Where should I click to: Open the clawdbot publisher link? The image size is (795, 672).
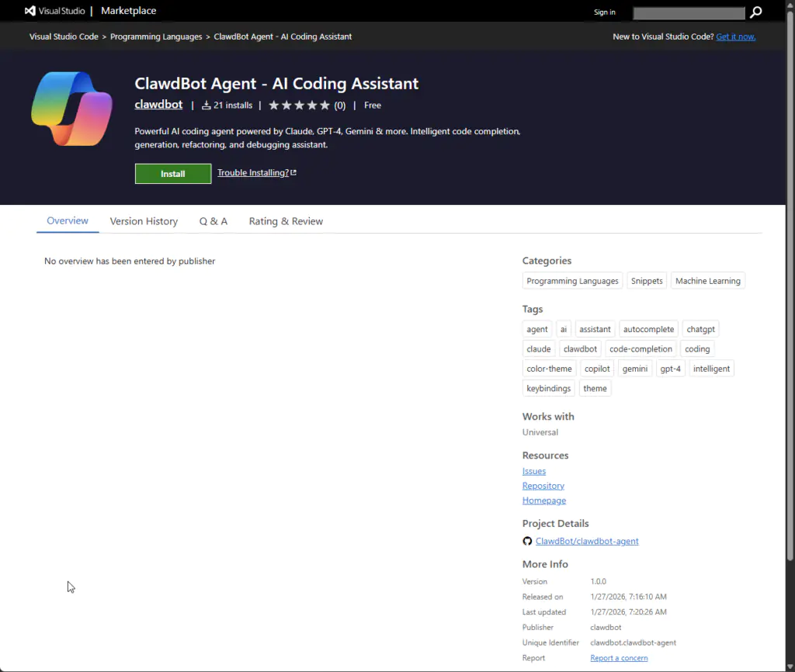(158, 104)
